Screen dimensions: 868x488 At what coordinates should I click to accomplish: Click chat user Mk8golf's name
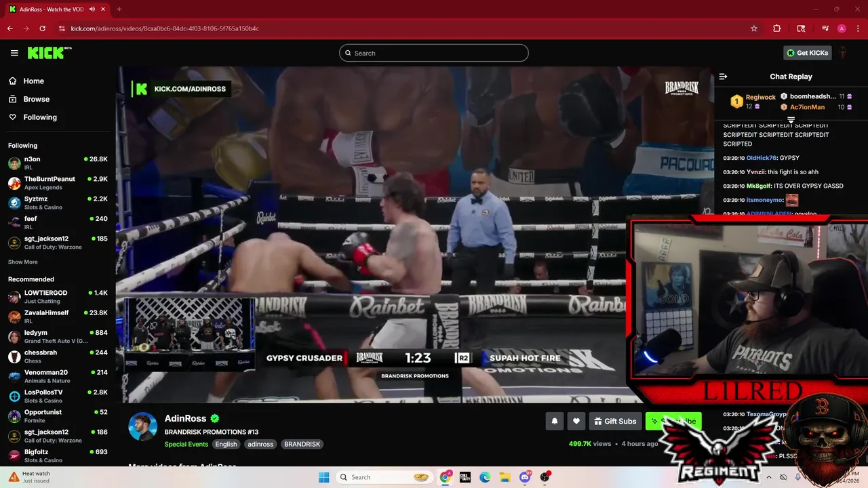pos(758,186)
